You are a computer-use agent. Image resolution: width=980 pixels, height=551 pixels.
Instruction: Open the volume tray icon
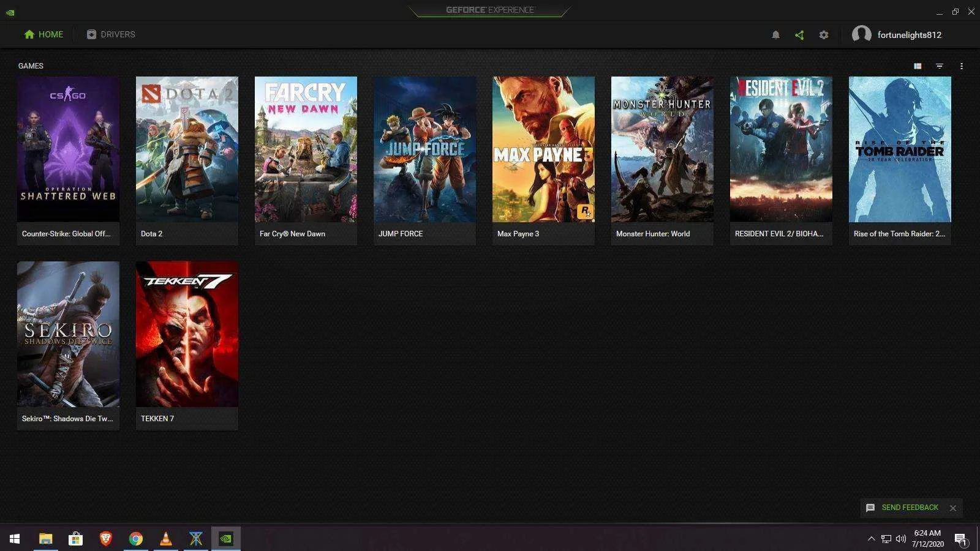click(x=900, y=539)
